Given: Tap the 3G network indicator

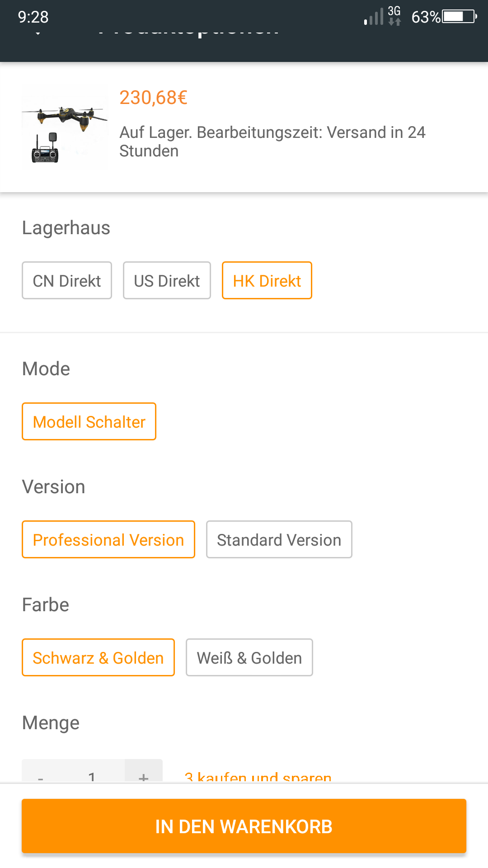Looking at the screenshot, I should 394,16.
